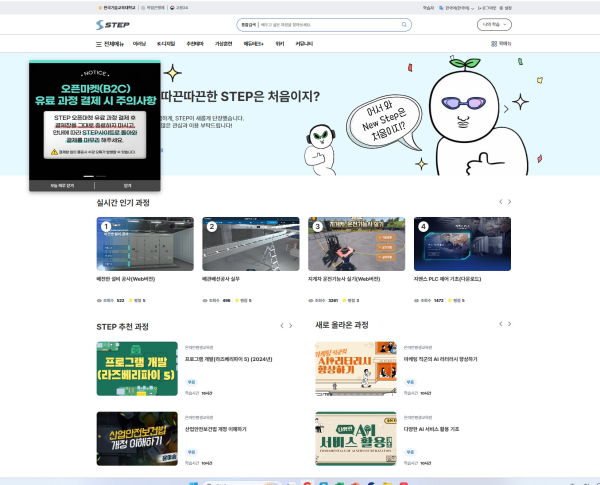The width and height of the screenshot is (600, 485).
Task: Show next items in STEP 추천 과정
Action: pyautogui.click(x=291, y=326)
